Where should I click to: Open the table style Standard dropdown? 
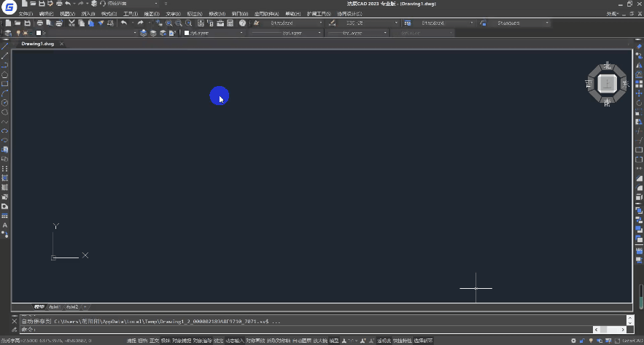click(x=443, y=23)
